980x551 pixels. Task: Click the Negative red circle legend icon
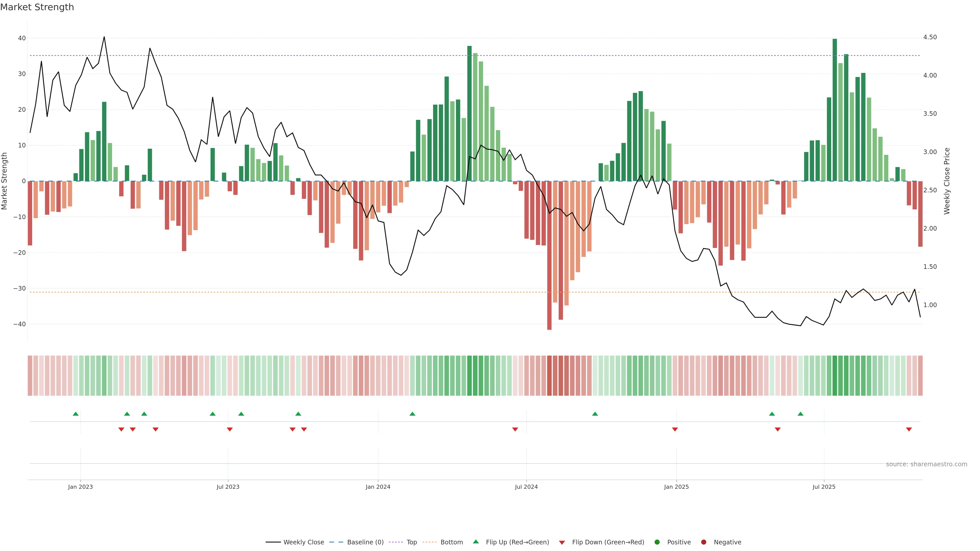click(703, 542)
